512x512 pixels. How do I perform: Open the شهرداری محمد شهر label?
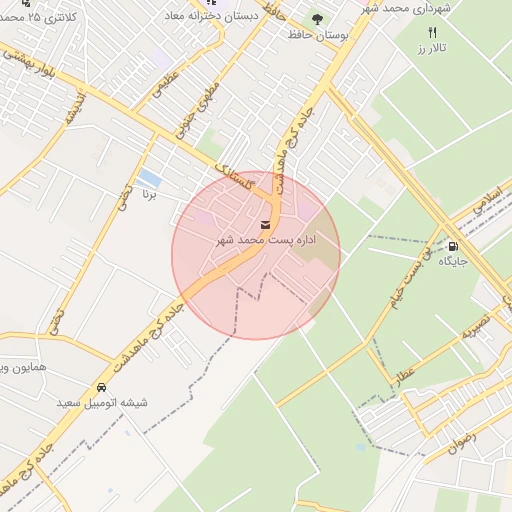[x=406, y=8]
